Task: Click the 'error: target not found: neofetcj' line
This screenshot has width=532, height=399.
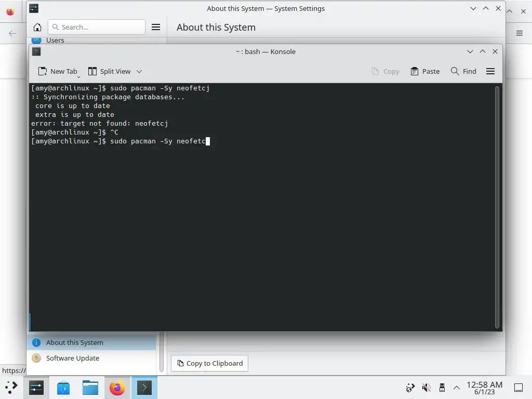Action: [99, 124]
